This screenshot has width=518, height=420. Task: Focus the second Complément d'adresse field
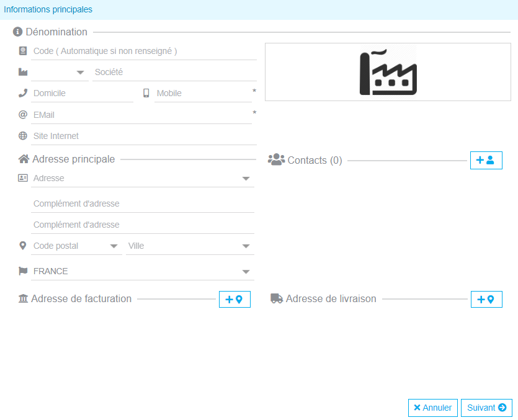(143, 225)
